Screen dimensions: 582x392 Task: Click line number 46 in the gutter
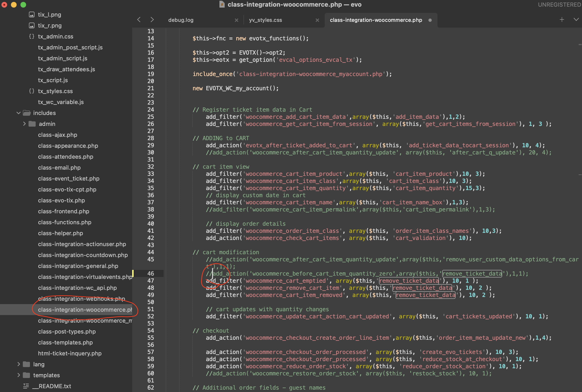click(150, 273)
